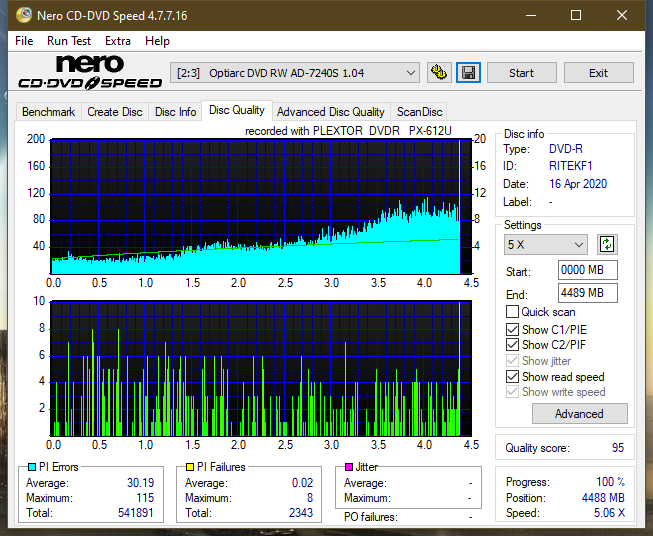Switch to the Benchmark tab
653x536 pixels.
pos(49,112)
